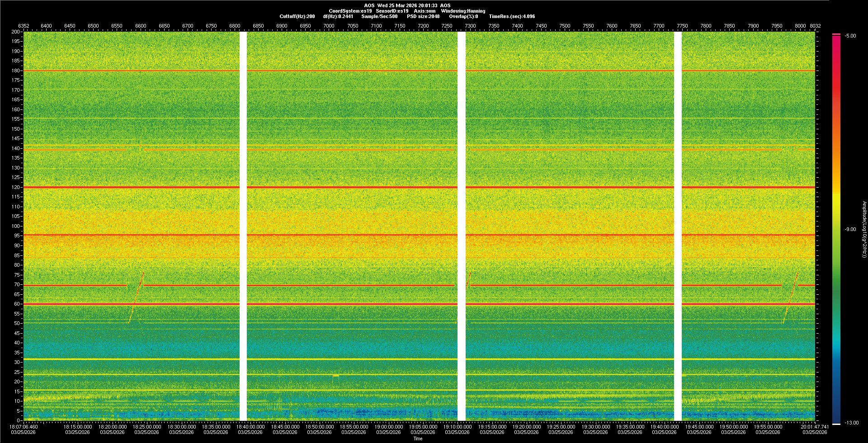868x443 pixels.
Task: Click the -13.00 colorbar minimum label
Action: pos(851,423)
